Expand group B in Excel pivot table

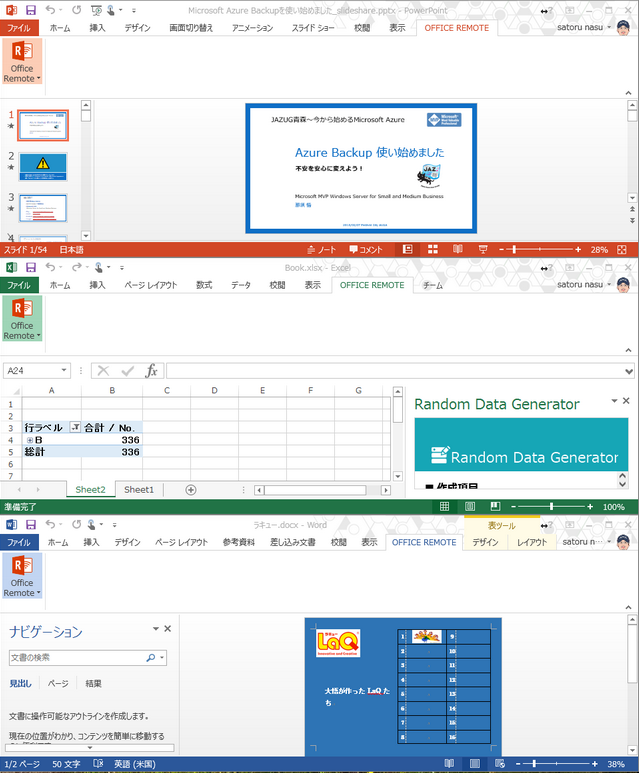click(x=30, y=440)
